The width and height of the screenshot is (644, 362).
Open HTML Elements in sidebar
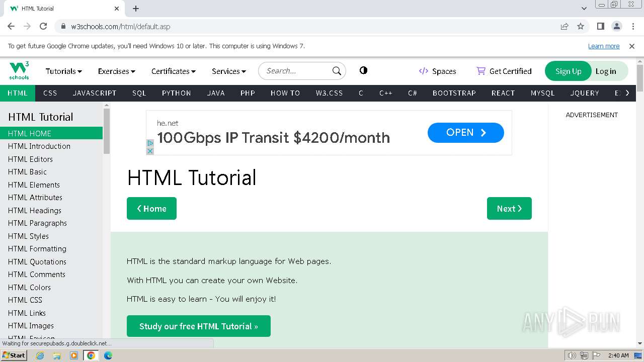tap(51, 185)
